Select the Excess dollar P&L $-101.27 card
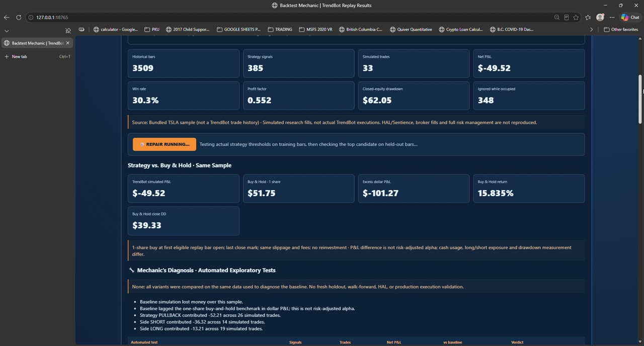The width and height of the screenshot is (644, 346). (x=414, y=189)
